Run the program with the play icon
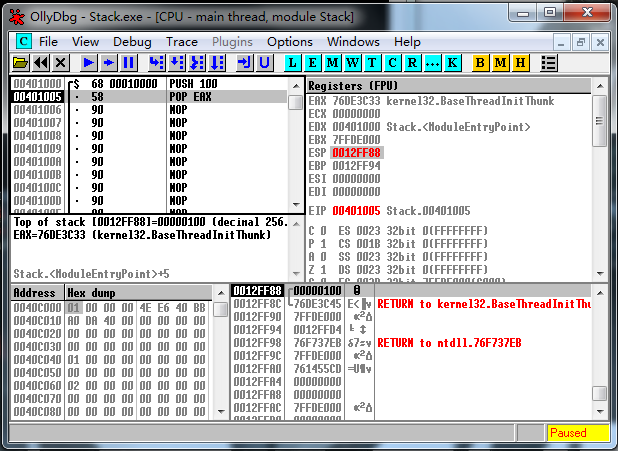 click(89, 63)
